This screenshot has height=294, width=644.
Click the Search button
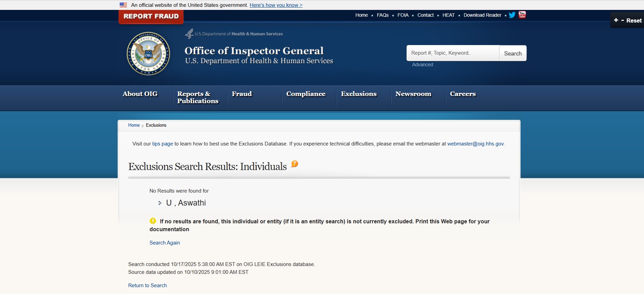click(513, 53)
